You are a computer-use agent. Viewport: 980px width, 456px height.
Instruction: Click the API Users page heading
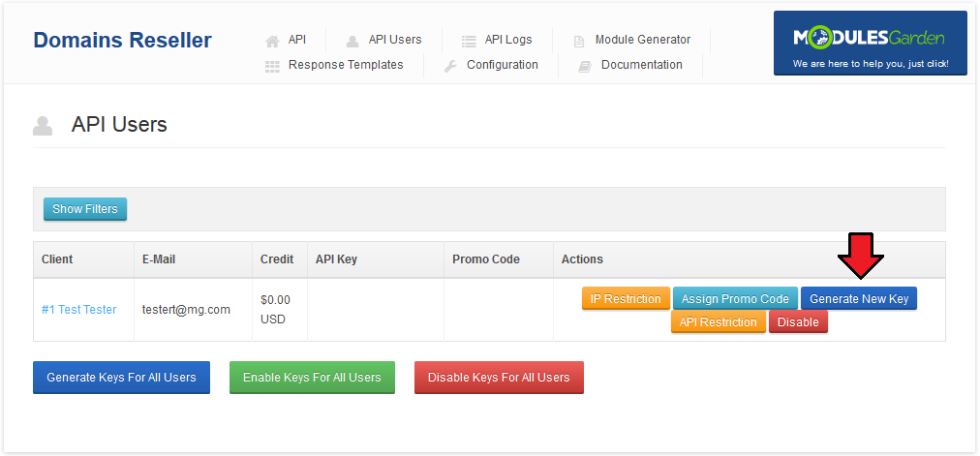click(119, 124)
